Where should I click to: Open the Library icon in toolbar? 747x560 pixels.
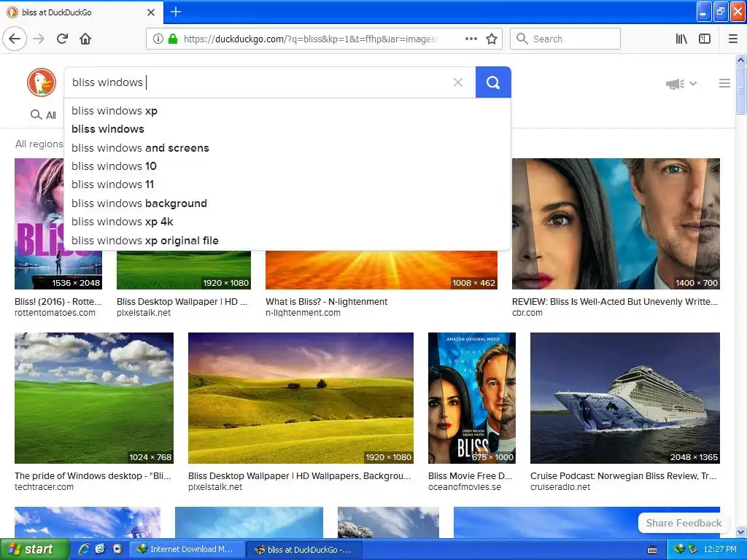pyautogui.click(x=681, y=39)
